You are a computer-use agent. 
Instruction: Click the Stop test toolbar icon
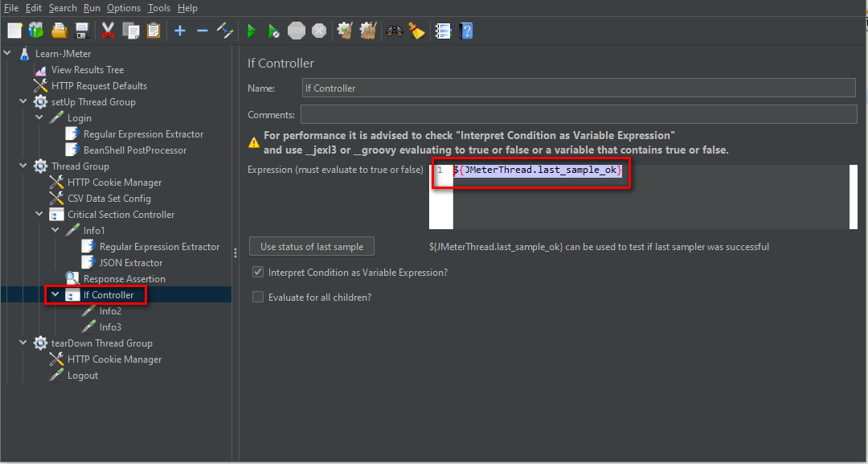296,31
